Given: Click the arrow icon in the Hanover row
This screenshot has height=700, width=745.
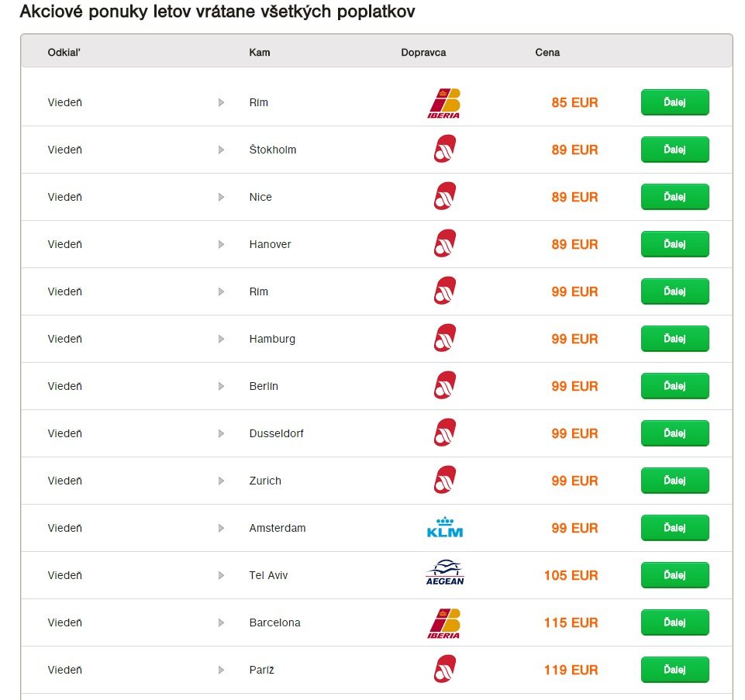Looking at the screenshot, I should [x=221, y=244].
